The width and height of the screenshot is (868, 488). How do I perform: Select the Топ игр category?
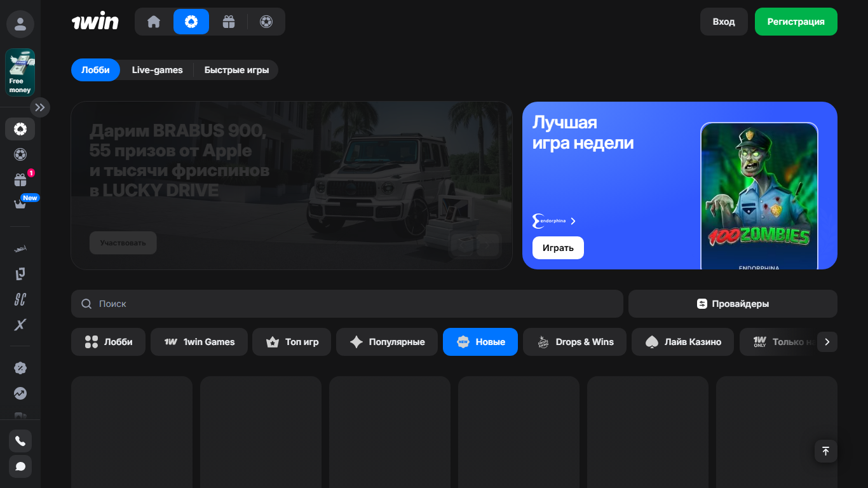292,342
